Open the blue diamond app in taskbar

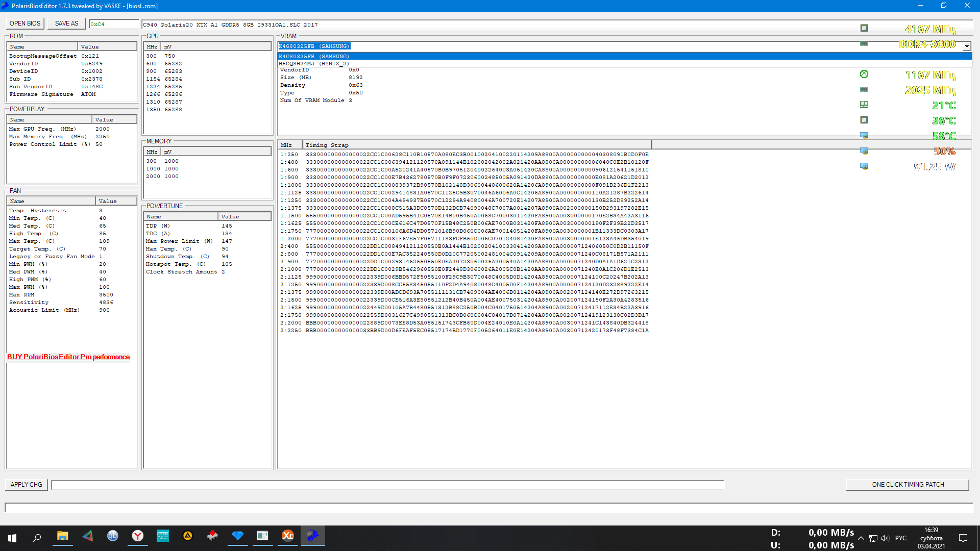coord(238,536)
